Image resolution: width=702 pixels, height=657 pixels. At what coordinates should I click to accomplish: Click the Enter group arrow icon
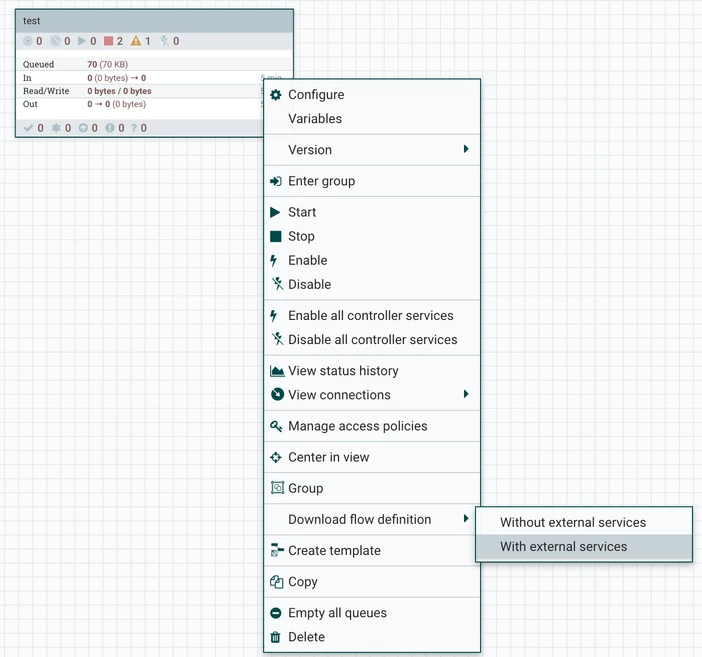(x=276, y=181)
